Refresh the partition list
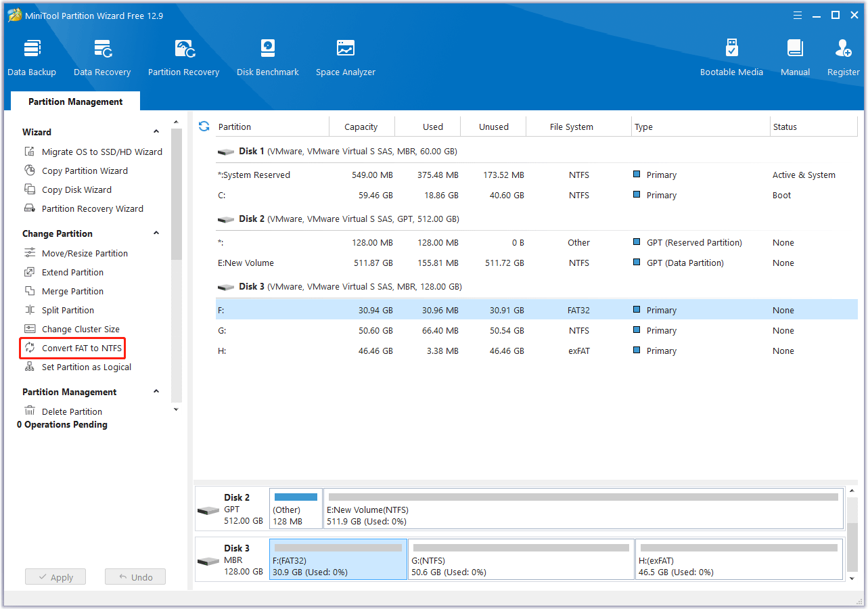This screenshot has width=868, height=609. tap(204, 126)
